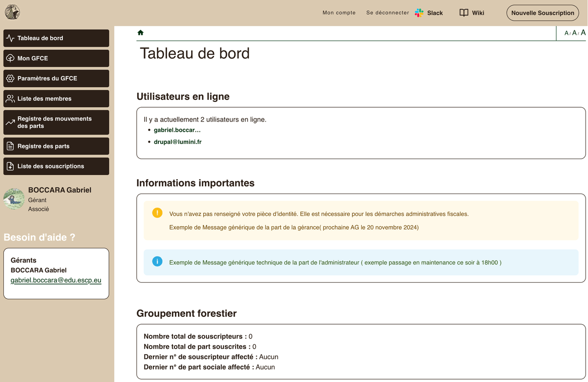Click the Liste des membres people icon
The height and width of the screenshot is (382, 588).
pyautogui.click(x=10, y=98)
